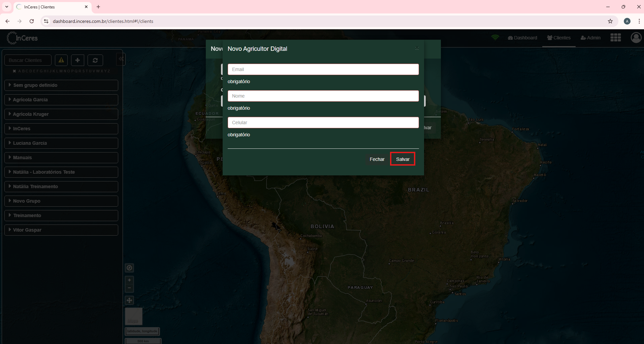Click the InCeres logo
This screenshot has height=344, width=644.
tap(23, 38)
